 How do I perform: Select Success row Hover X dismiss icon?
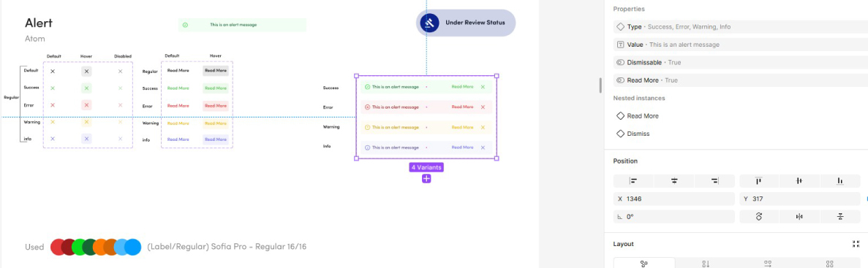[86, 88]
